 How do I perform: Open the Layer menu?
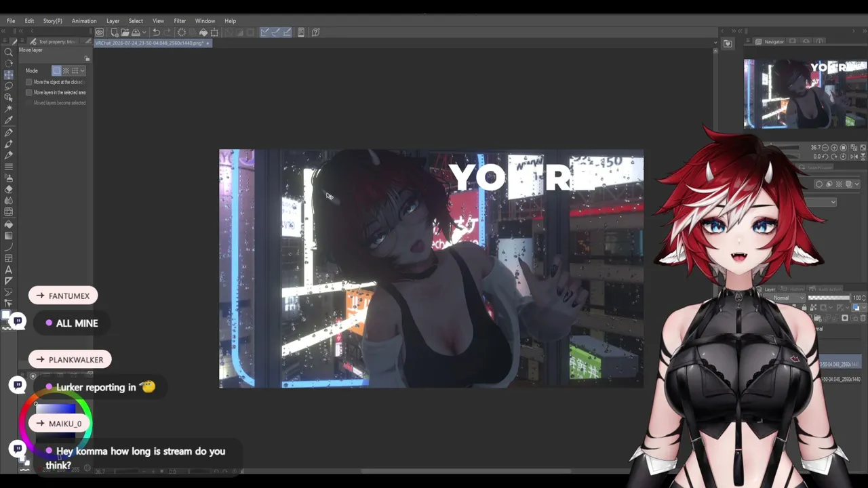click(x=113, y=21)
